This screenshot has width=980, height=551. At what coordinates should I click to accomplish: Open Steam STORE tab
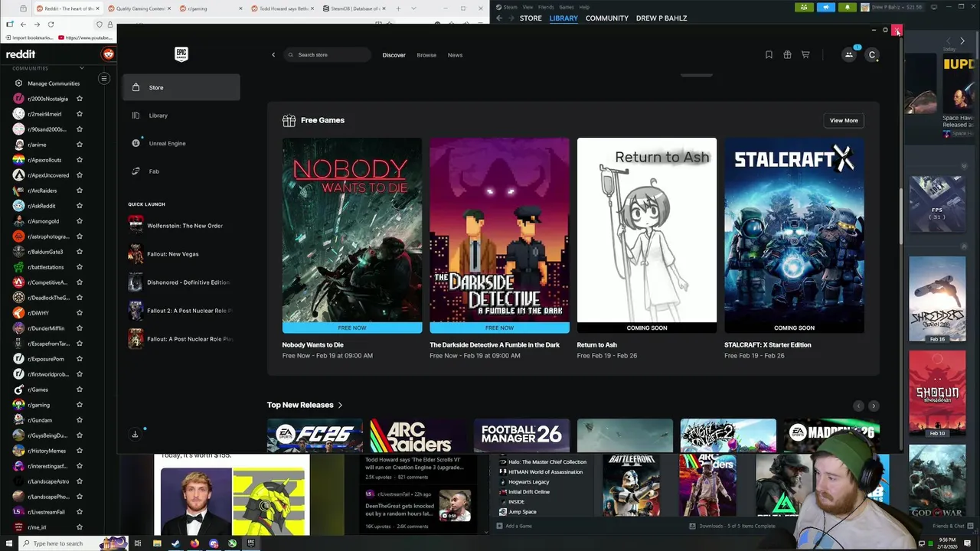[531, 18]
